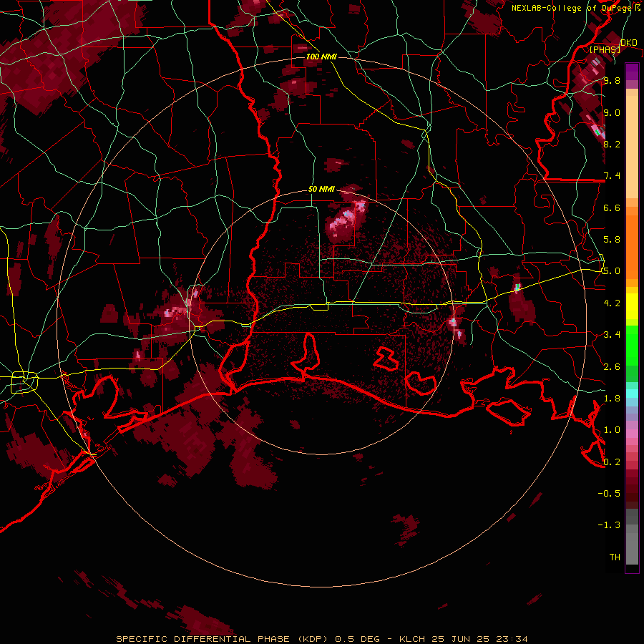The width and height of the screenshot is (644, 644).
Task: Select the 5.0 legend value
Action: point(612,271)
